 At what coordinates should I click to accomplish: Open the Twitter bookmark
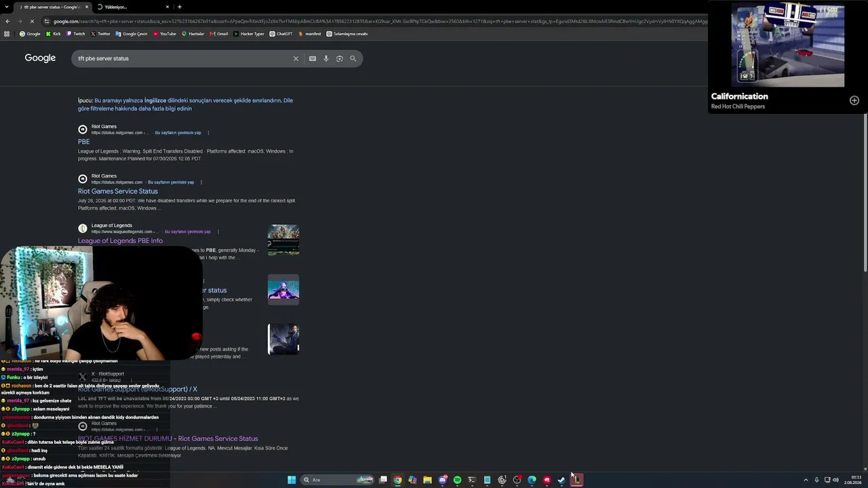coord(100,34)
